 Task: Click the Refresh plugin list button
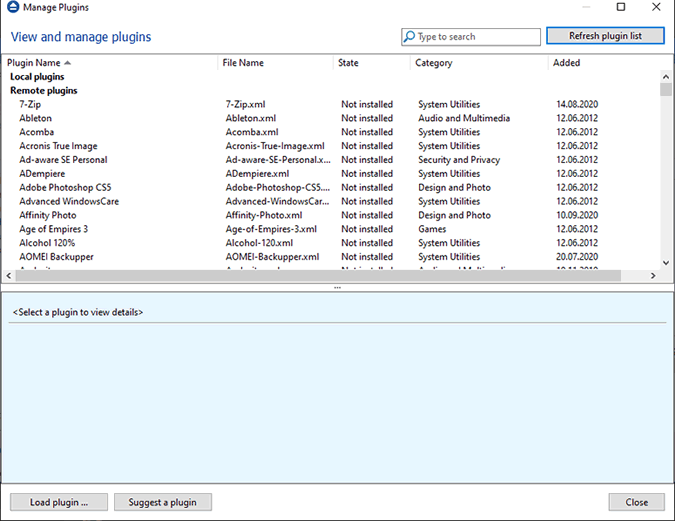tap(605, 36)
